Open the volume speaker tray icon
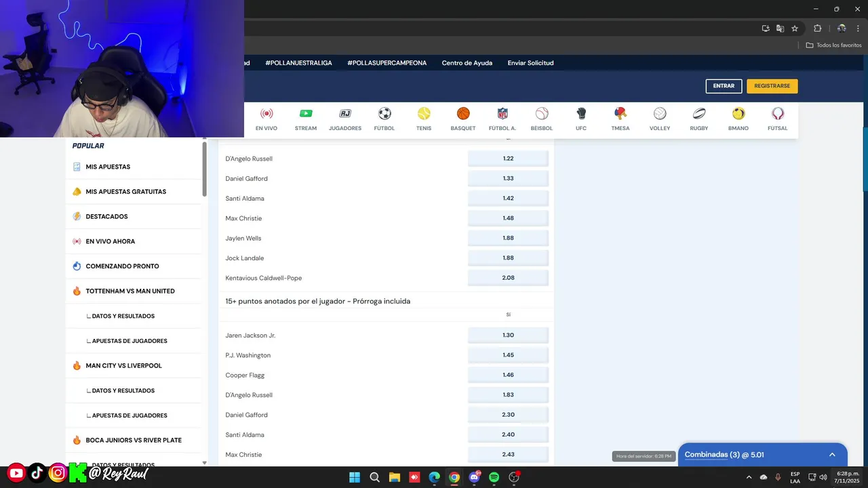 [x=823, y=477]
